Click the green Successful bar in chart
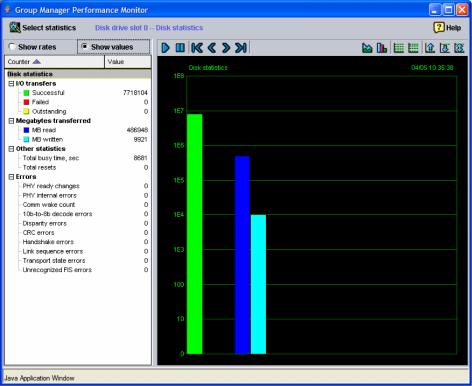Image resolution: width=472 pixels, height=386 pixels. click(194, 234)
